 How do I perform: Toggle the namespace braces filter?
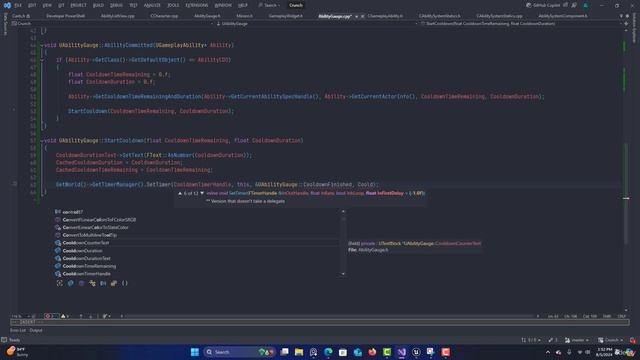click(x=124, y=283)
